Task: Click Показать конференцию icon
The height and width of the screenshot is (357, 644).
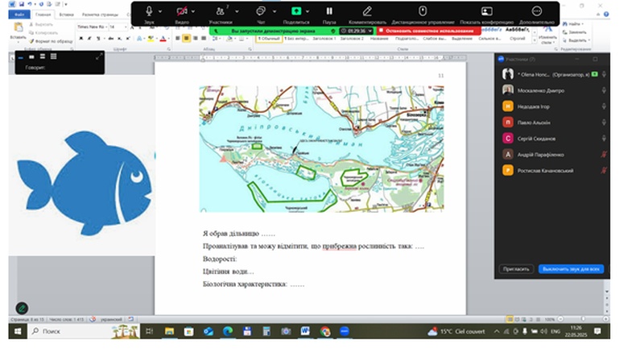Action: point(486,10)
